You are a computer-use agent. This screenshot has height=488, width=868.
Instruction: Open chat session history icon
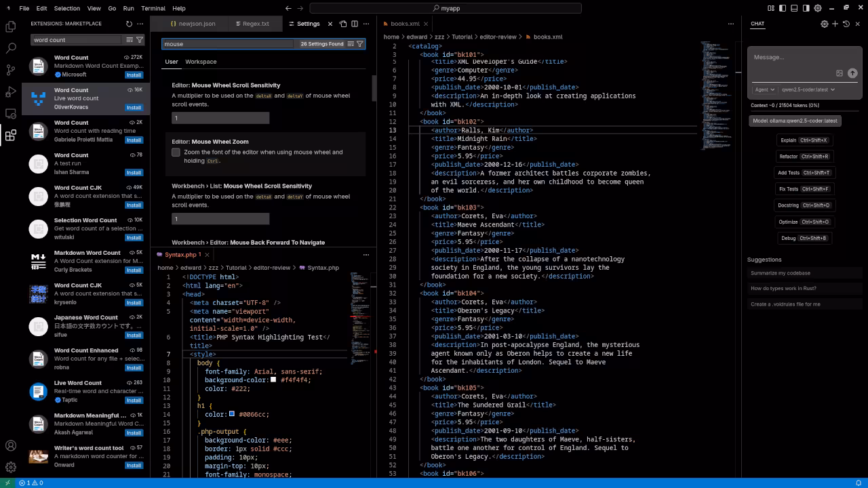click(x=846, y=24)
